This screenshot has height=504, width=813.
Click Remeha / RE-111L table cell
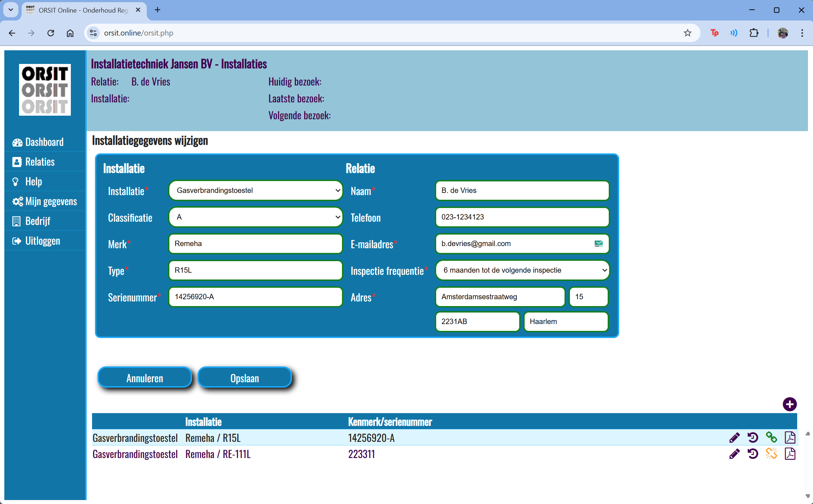(x=218, y=454)
